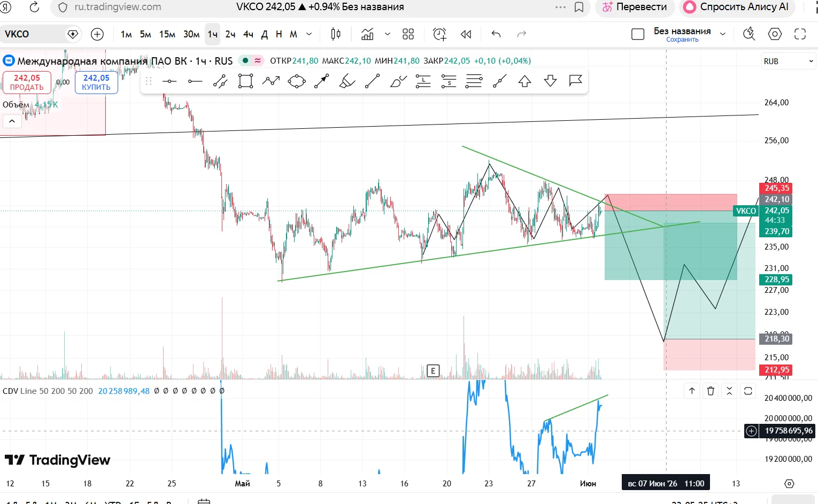
Task: Open the RUB currency dropdown
Action: [x=789, y=61]
